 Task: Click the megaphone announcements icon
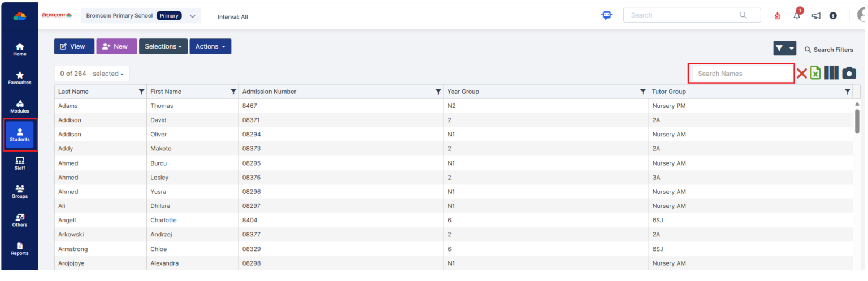pyautogui.click(x=816, y=16)
